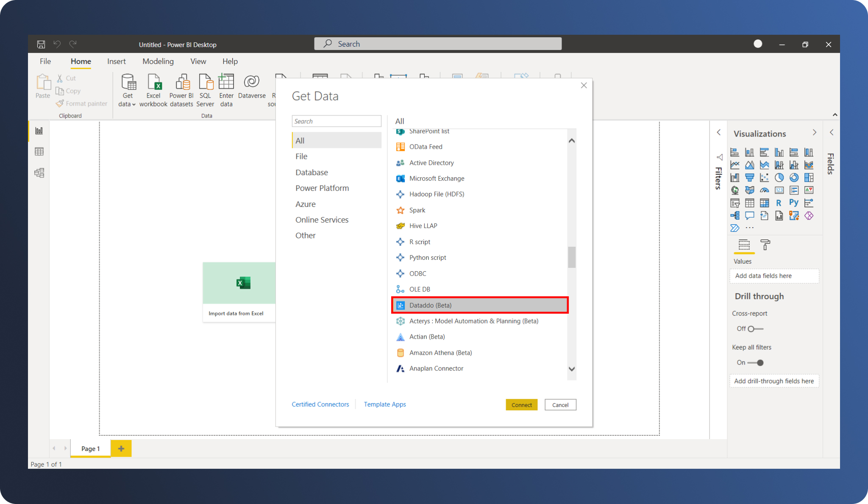
Task: Click the Certified Connectors link
Action: coord(320,404)
